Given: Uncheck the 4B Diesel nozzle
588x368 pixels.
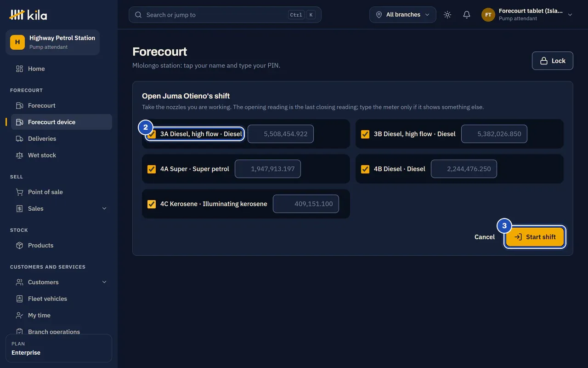Looking at the screenshot, I should pos(365,169).
